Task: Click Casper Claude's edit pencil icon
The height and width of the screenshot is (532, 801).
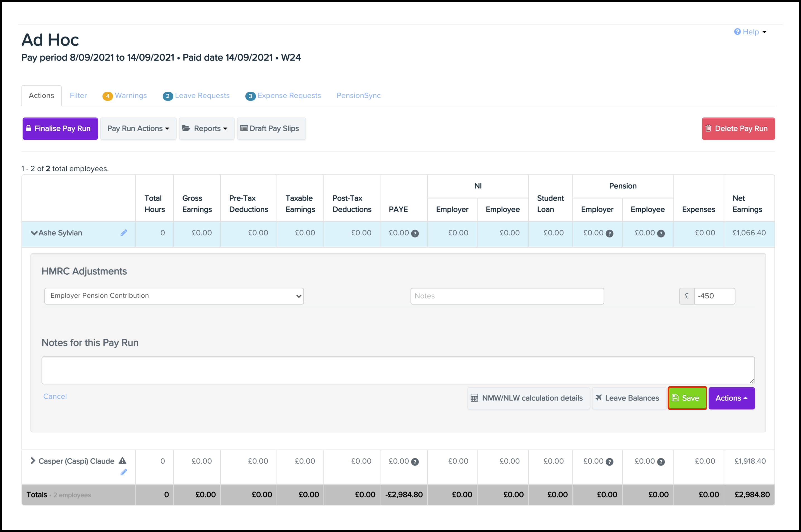Action: coord(123,472)
